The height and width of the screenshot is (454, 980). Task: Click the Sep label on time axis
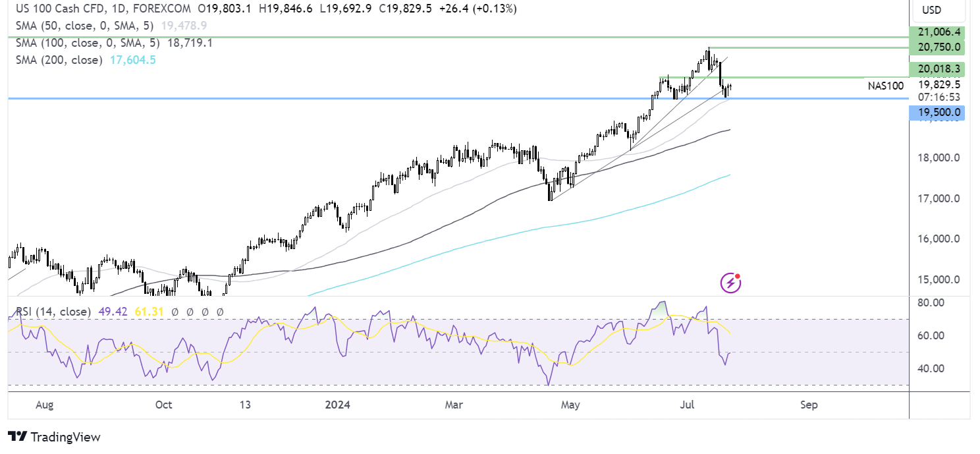[x=809, y=405]
